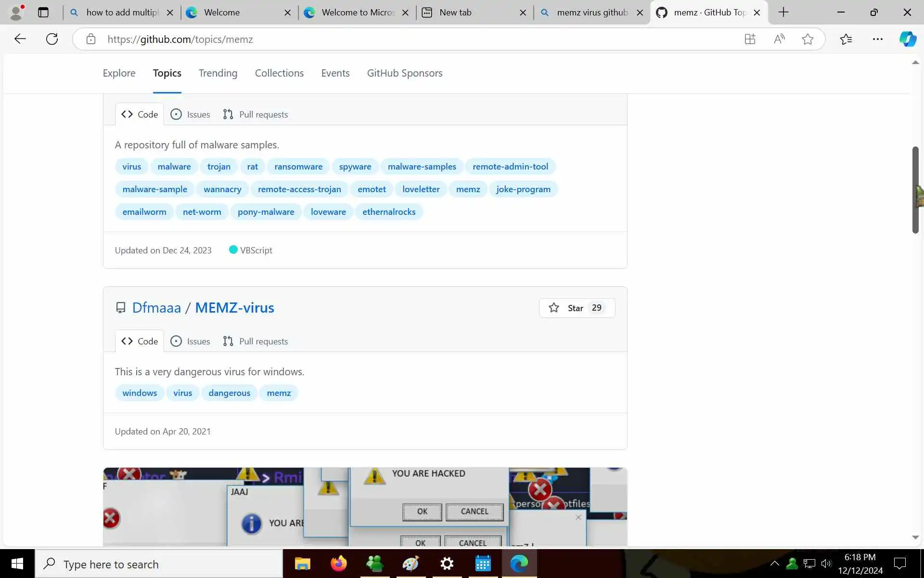924x578 pixels.
Task: Switch to the Collections tab
Action: click(x=279, y=73)
